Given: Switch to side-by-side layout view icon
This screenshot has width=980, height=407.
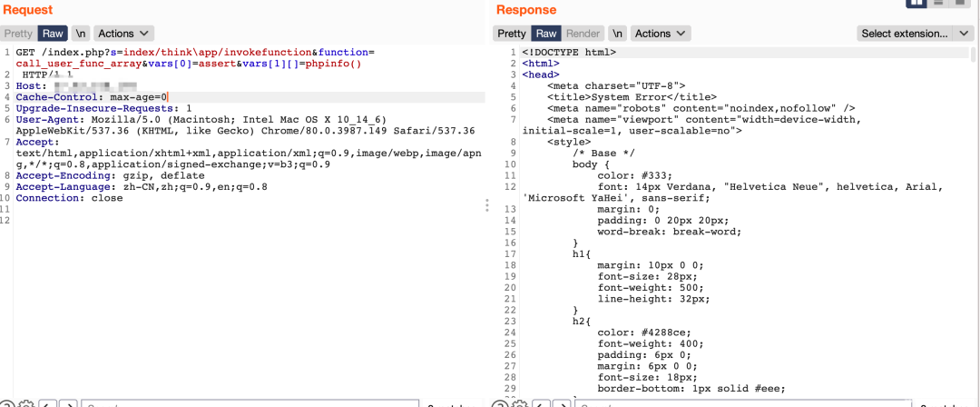Looking at the screenshot, I should (916, 2).
